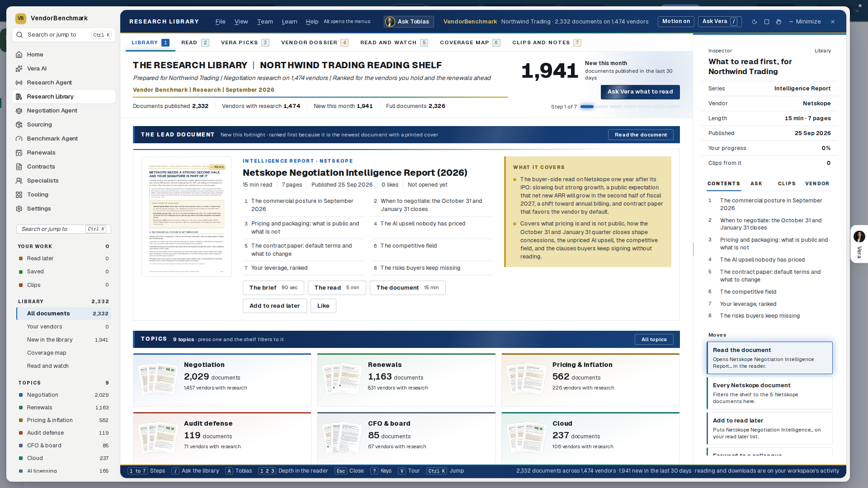Click Tobias avatar in Ask Tobias

[x=390, y=22]
